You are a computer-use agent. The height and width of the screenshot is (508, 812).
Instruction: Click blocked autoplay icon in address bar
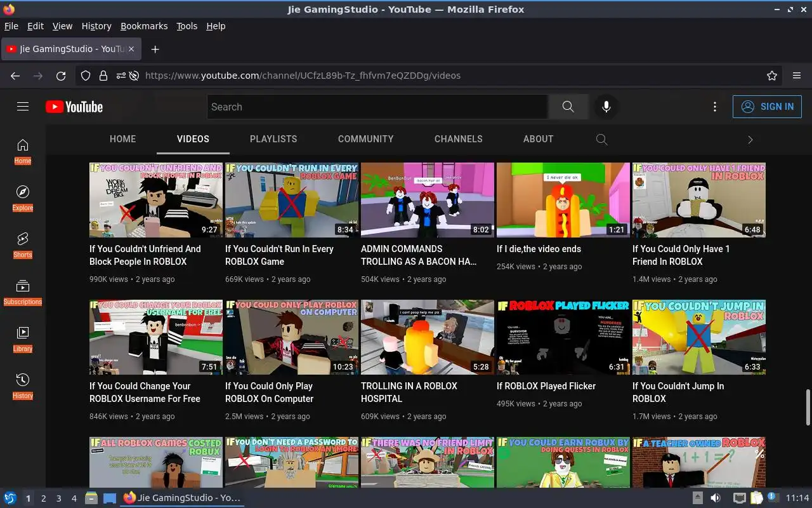(134, 76)
